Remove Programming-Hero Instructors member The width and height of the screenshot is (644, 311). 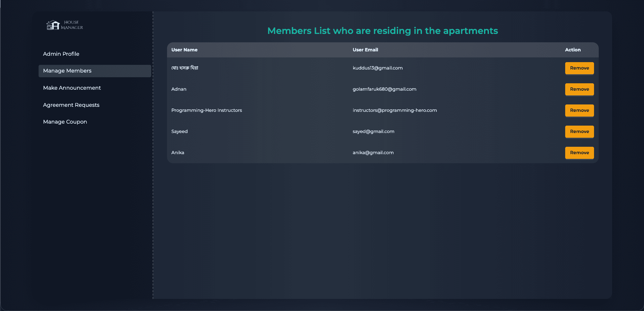click(x=579, y=110)
